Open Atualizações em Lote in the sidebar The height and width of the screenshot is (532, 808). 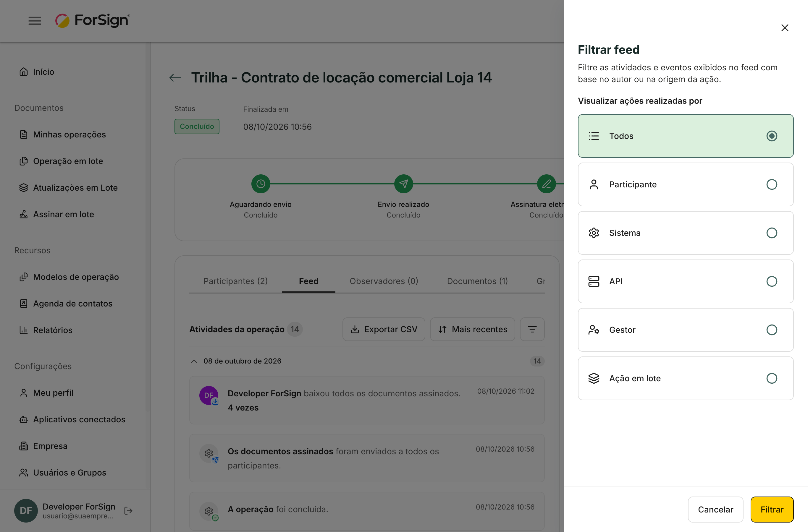click(x=69, y=188)
